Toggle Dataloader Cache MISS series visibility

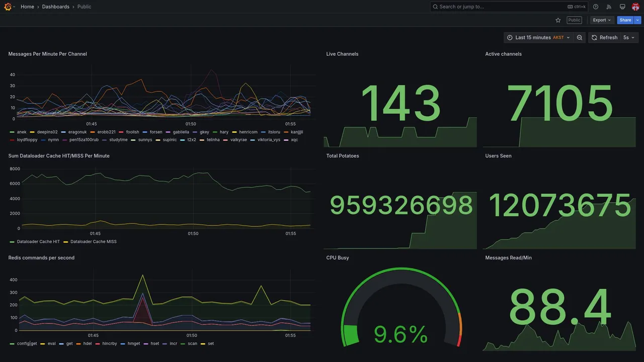94,242
